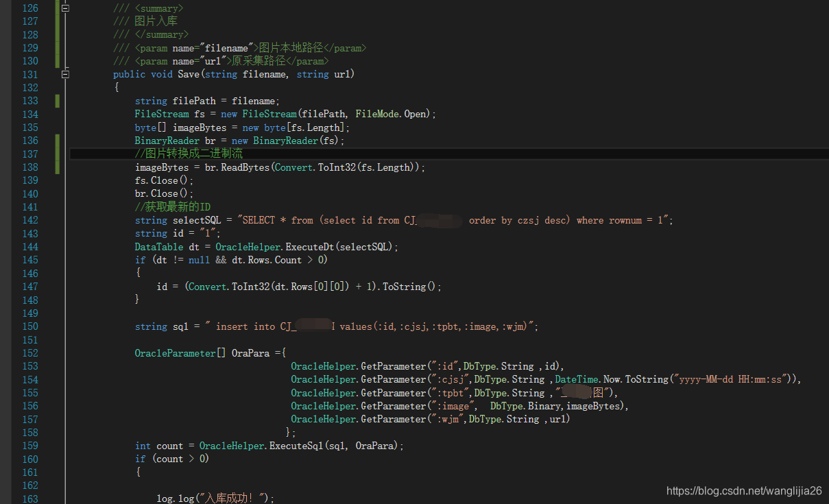This screenshot has height=504, width=829.
Task: Click line number 163 in the gutter
Action: point(30,499)
